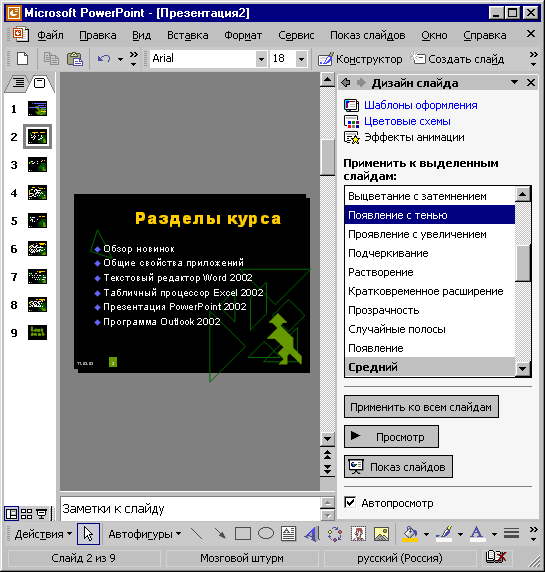
Task: Select the Line drawing tool
Action: (x=197, y=534)
